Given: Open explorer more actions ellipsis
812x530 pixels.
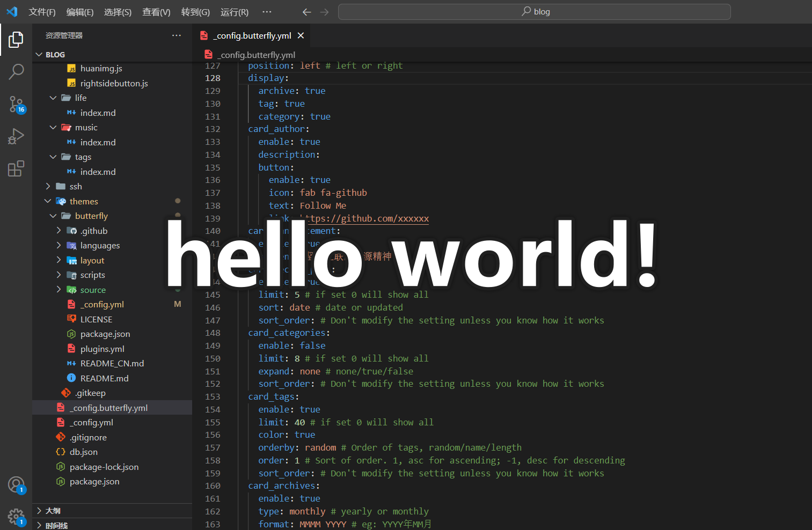Looking at the screenshot, I should click(x=176, y=35).
